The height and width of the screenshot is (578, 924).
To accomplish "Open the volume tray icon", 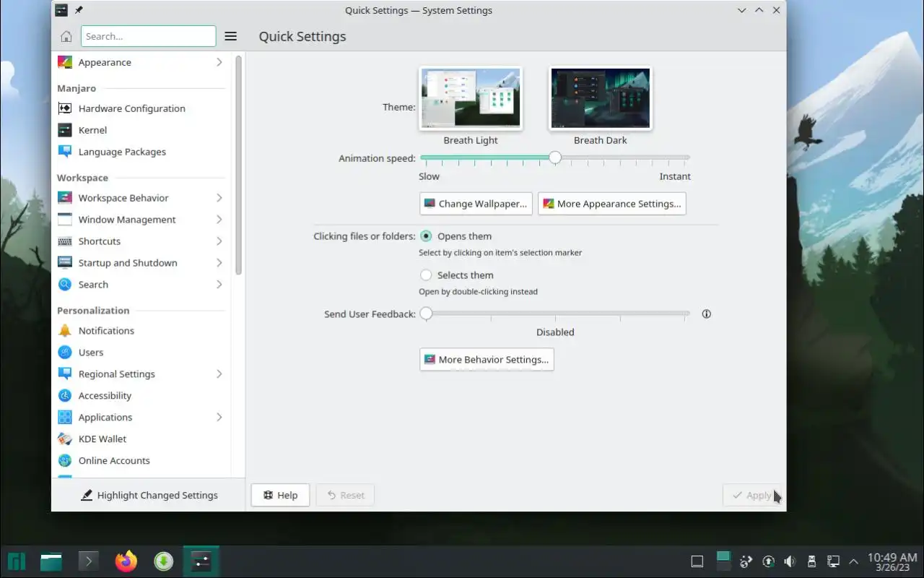I will click(790, 561).
